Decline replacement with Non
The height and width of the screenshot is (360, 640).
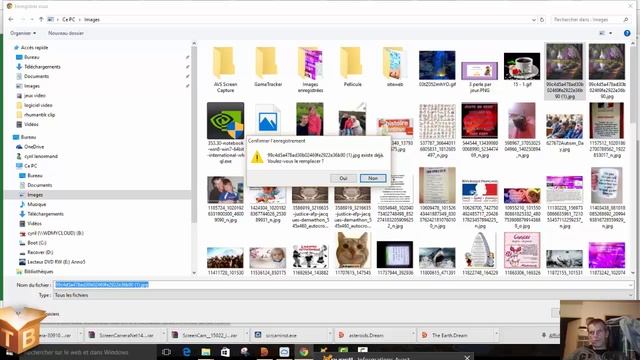(x=373, y=178)
